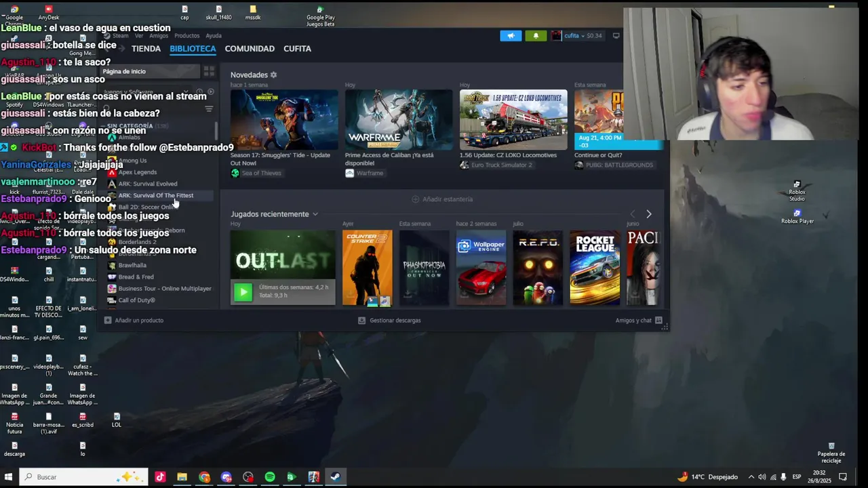Image resolution: width=868 pixels, height=488 pixels.
Task: Open the Windows notification center icon
Action: (x=843, y=477)
